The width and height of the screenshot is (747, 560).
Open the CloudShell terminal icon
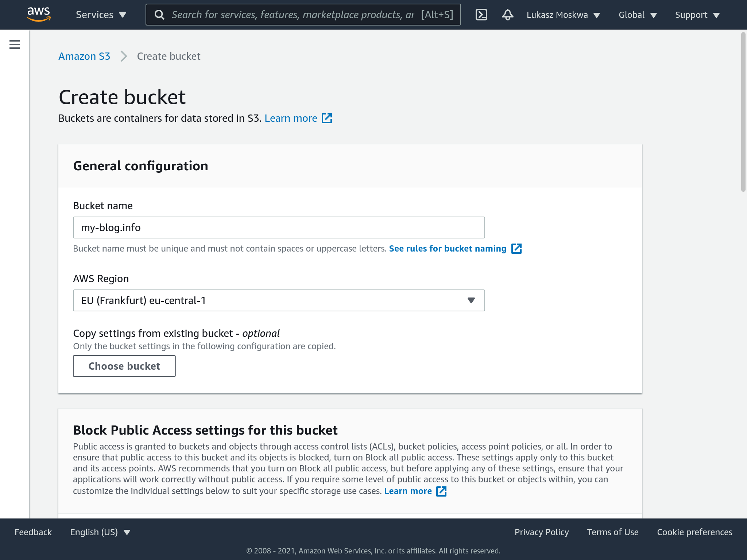(x=481, y=15)
